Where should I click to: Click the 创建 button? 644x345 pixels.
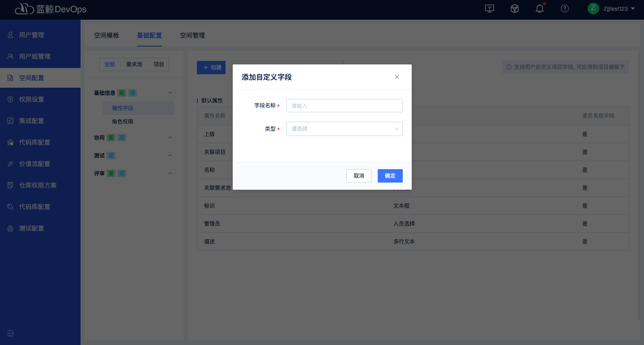(211, 68)
